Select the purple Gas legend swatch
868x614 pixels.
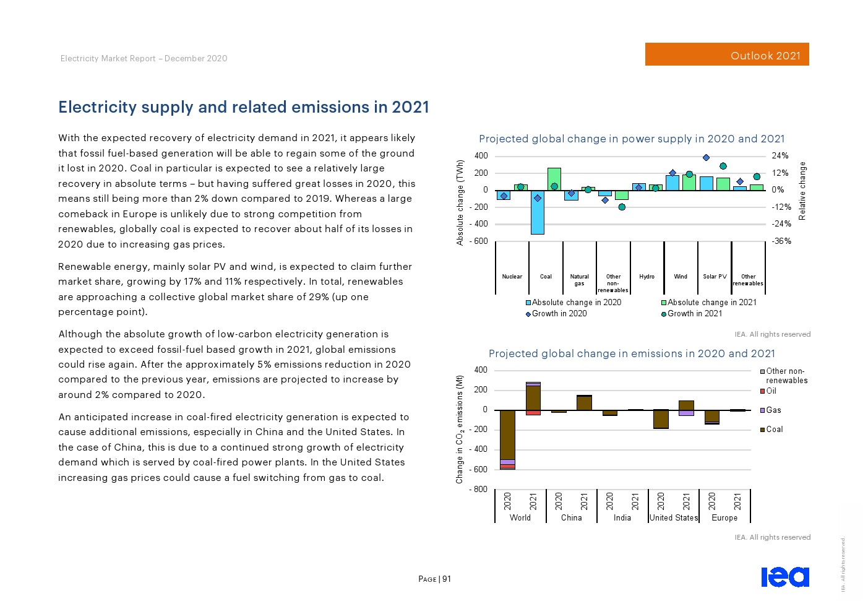point(763,410)
